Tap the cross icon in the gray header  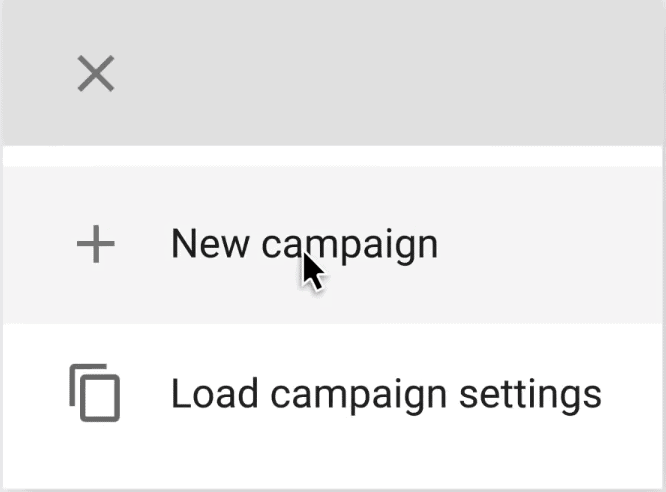96,73
